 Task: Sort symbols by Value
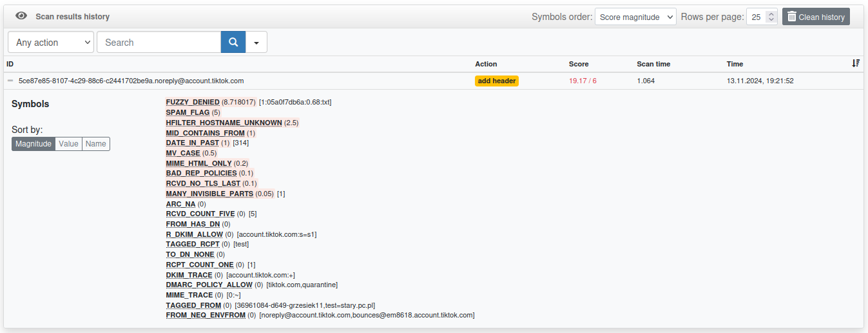pyautogui.click(x=68, y=144)
